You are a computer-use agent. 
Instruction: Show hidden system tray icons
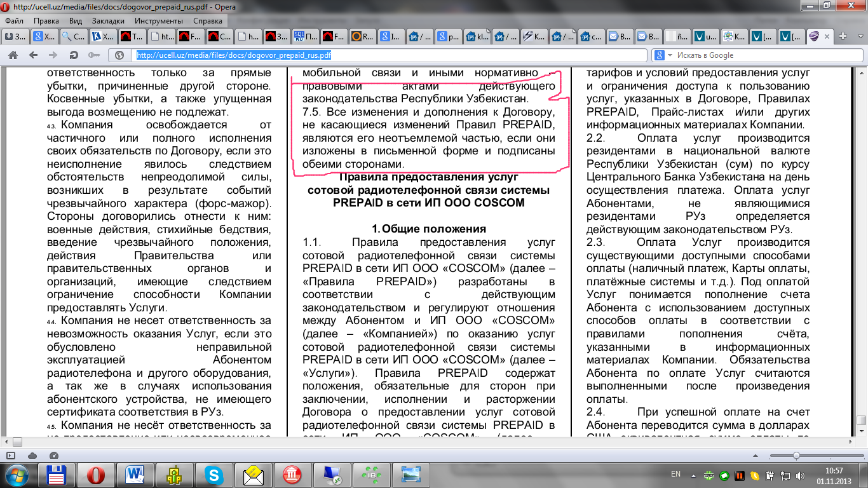694,475
